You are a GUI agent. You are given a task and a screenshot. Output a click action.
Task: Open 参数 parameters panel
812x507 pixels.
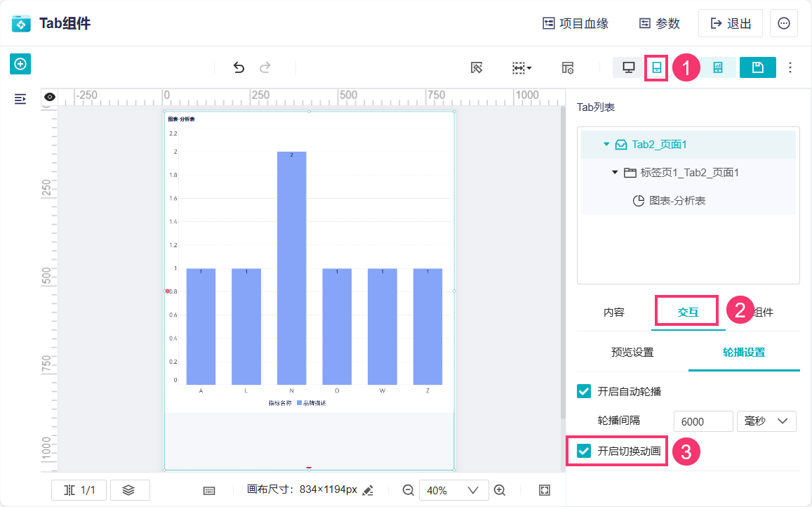click(x=659, y=23)
